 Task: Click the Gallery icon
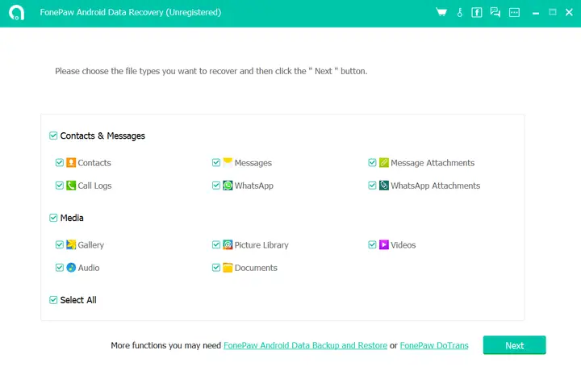71,245
